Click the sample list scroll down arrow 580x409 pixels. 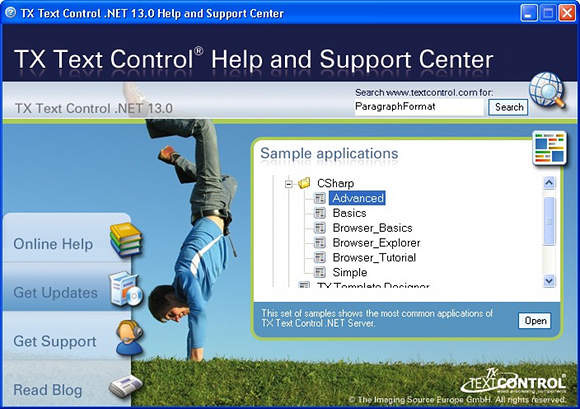(x=549, y=281)
